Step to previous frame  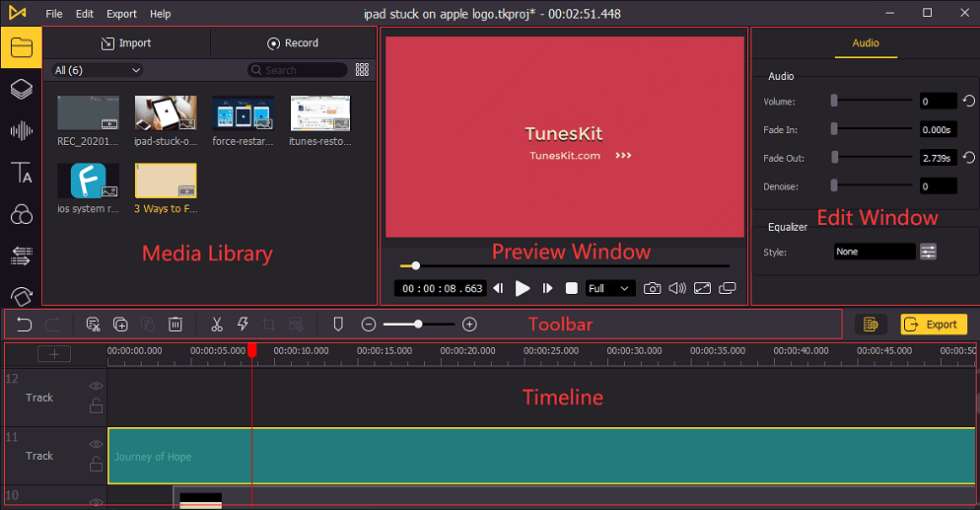tap(498, 288)
